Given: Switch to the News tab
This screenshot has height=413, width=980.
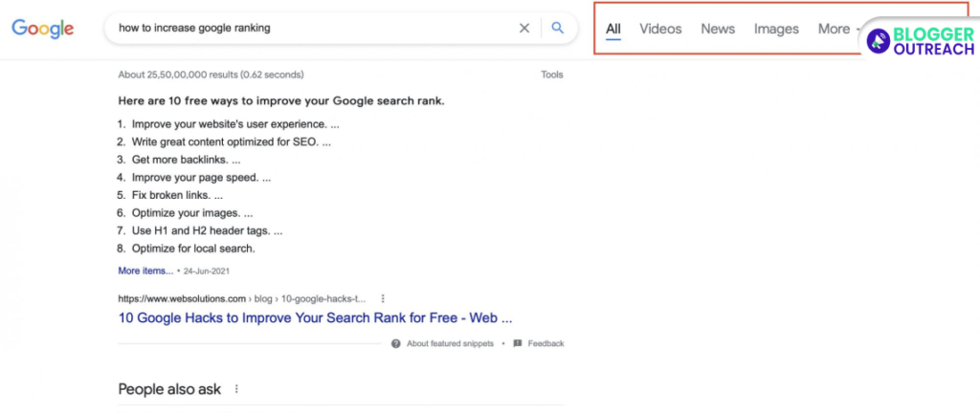Looking at the screenshot, I should 718,29.
